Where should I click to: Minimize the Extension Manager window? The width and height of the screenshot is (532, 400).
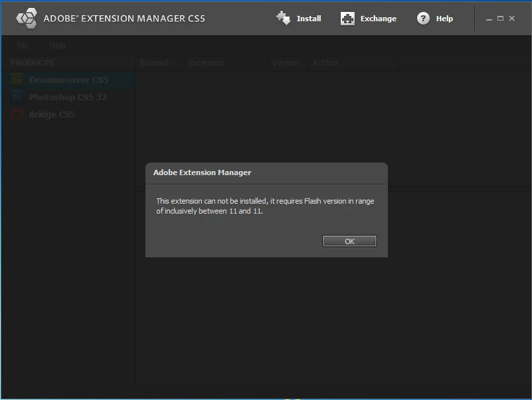click(489, 19)
